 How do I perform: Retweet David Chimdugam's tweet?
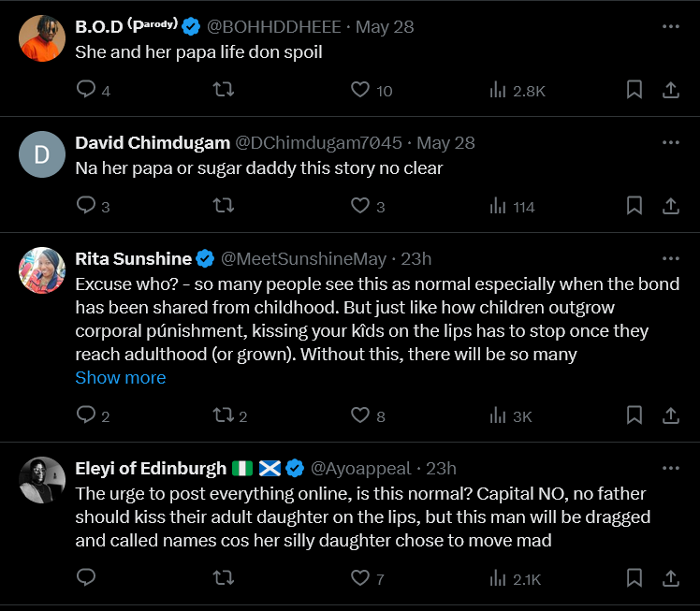click(x=223, y=206)
